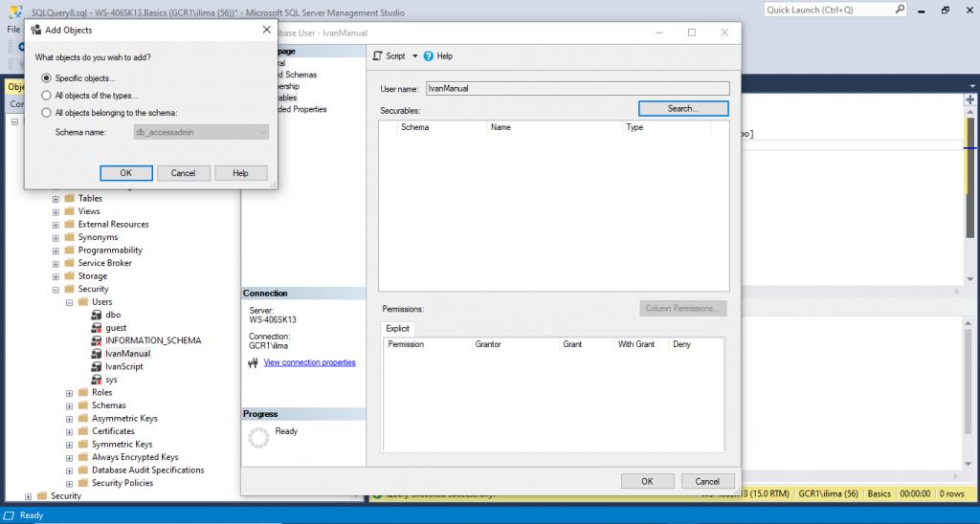Open the File menu
980x524 pixels.
click(x=13, y=30)
